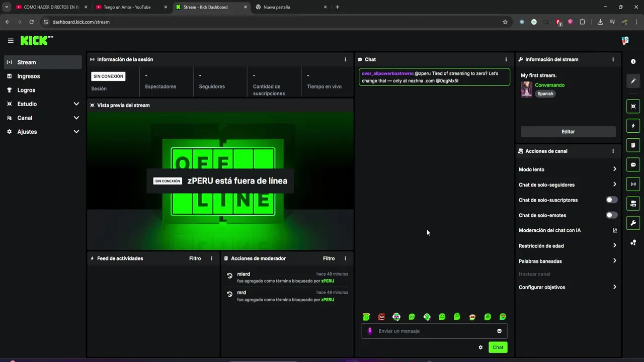Expand the Ajustes sidebar section
This screenshot has width=644, height=362.
pyautogui.click(x=76, y=132)
